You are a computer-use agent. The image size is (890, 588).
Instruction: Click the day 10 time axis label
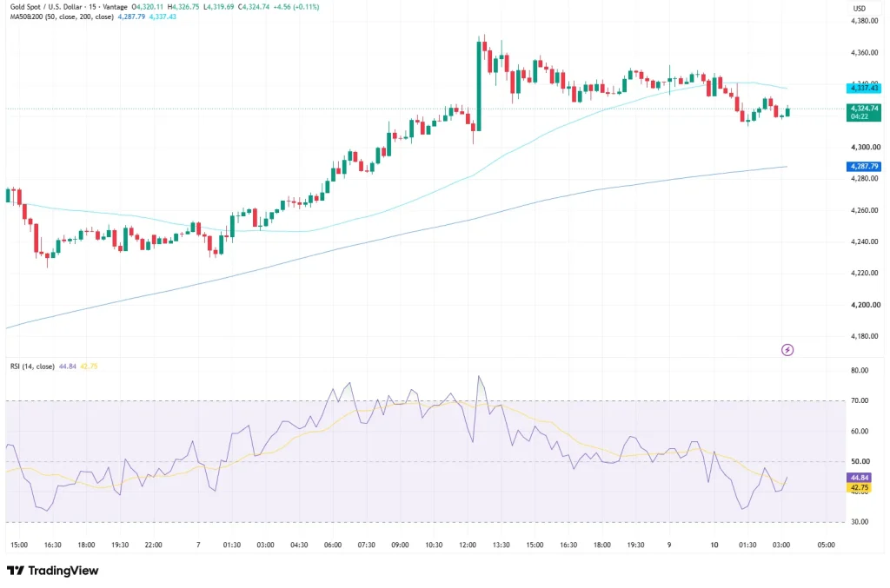[x=714, y=545]
